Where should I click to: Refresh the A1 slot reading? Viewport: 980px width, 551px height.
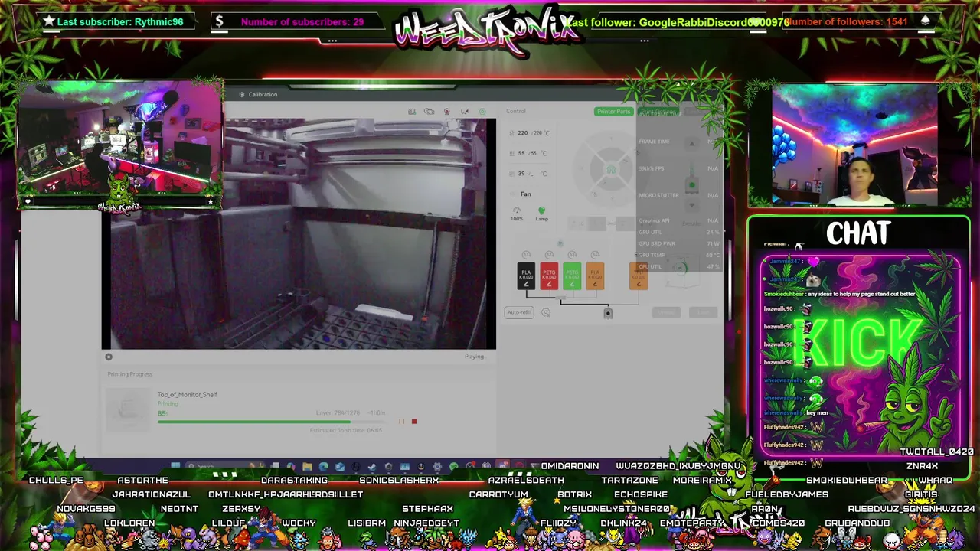526,254
